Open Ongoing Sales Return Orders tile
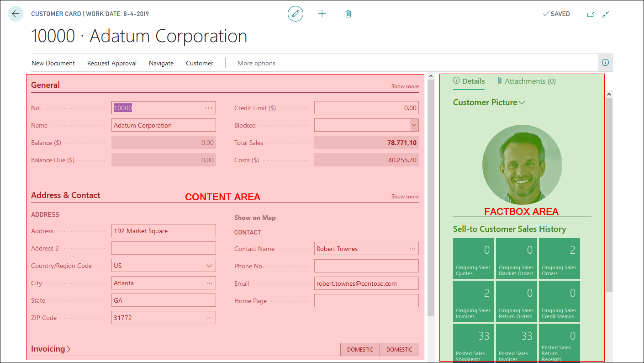Viewport: 644px width, 363px height. tap(516, 301)
